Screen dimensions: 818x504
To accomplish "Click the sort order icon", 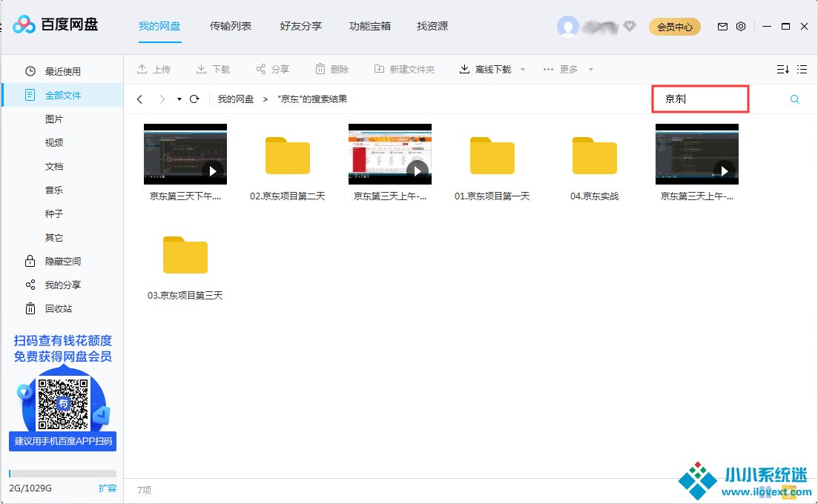I will click(x=782, y=70).
